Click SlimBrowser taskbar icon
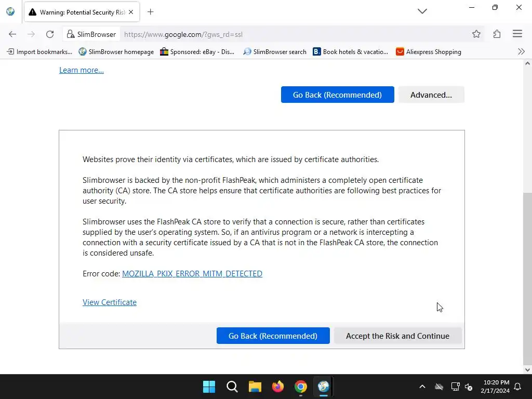The image size is (532, 399). tap(323, 387)
